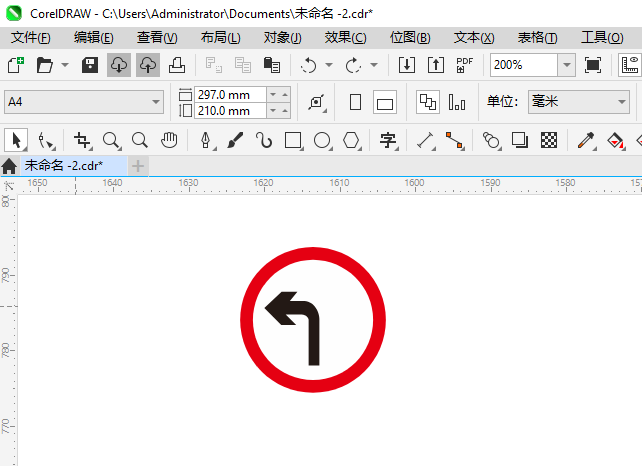Click the Undo arrow icon
This screenshot has width=642, height=466.
pos(308,65)
